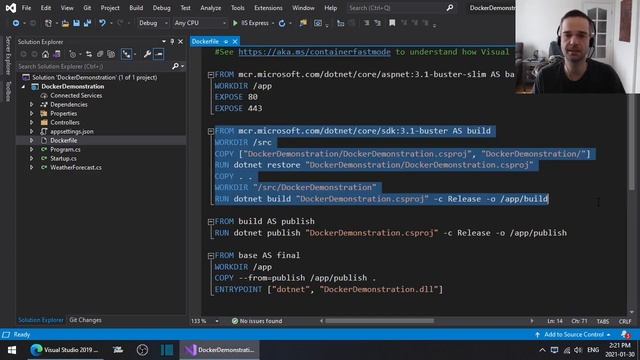Screen dimensions: 640x360
Task: Click the taskbar volume speaker icon
Action: (578, 350)
